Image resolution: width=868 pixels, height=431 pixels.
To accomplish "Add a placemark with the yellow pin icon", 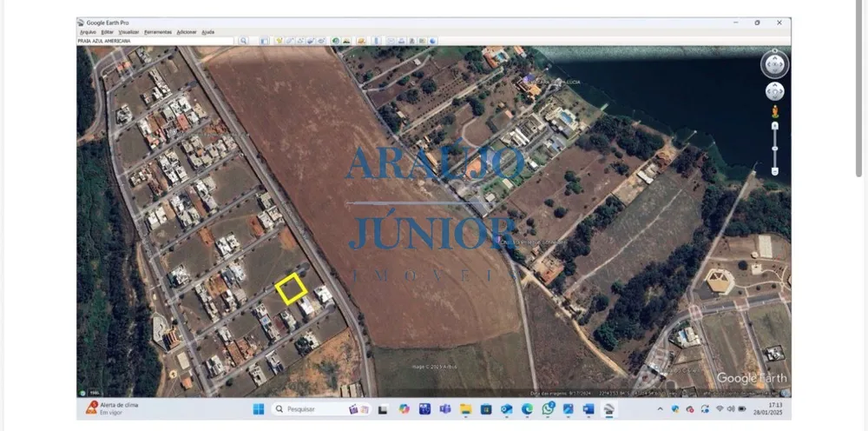I will coord(279,41).
